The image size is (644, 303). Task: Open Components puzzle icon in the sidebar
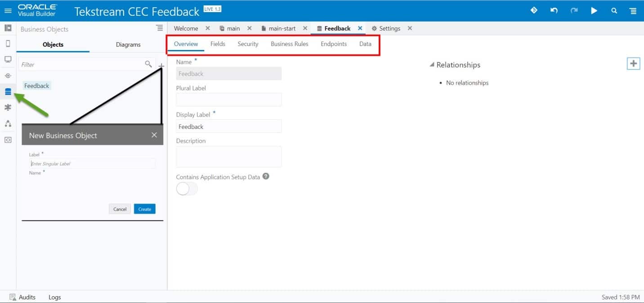(x=8, y=108)
